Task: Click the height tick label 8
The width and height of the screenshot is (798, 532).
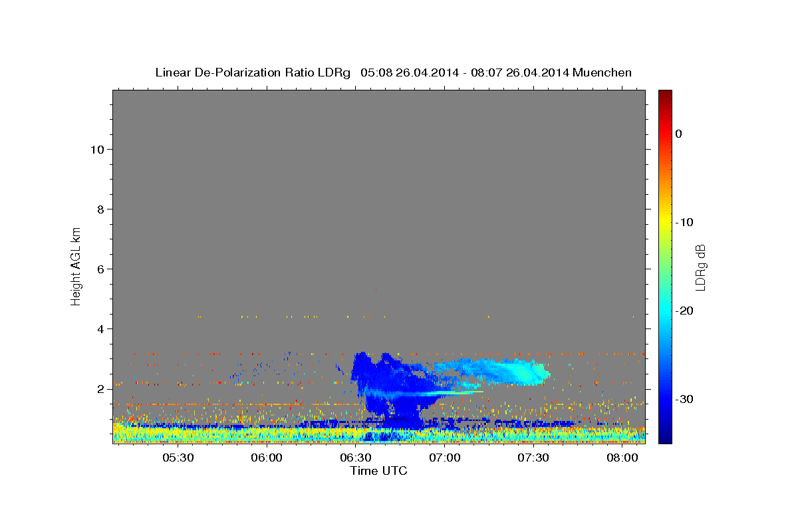Action: [x=101, y=209]
